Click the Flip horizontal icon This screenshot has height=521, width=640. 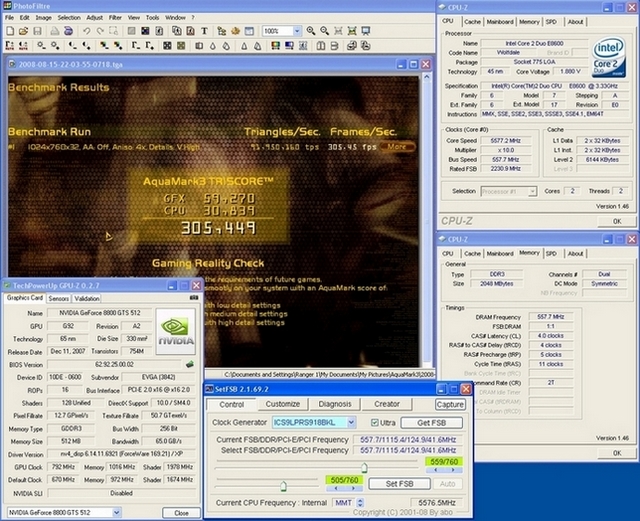tap(321, 46)
